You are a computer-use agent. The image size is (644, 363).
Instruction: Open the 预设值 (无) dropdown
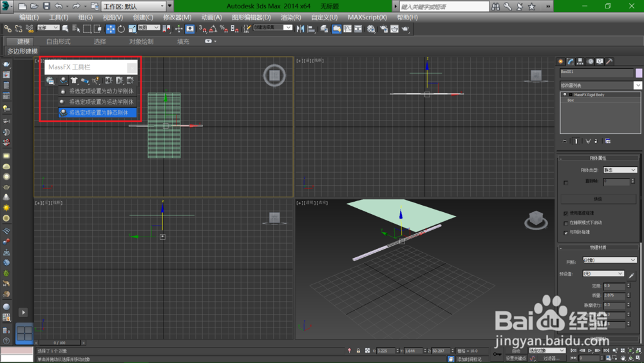point(603,273)
